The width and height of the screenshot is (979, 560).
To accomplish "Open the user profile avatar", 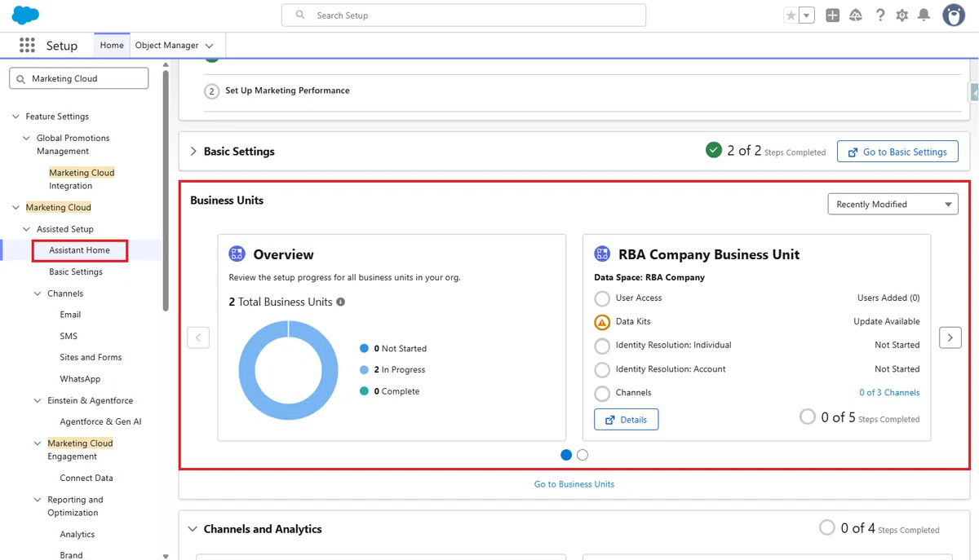I will tap(954, 15).
